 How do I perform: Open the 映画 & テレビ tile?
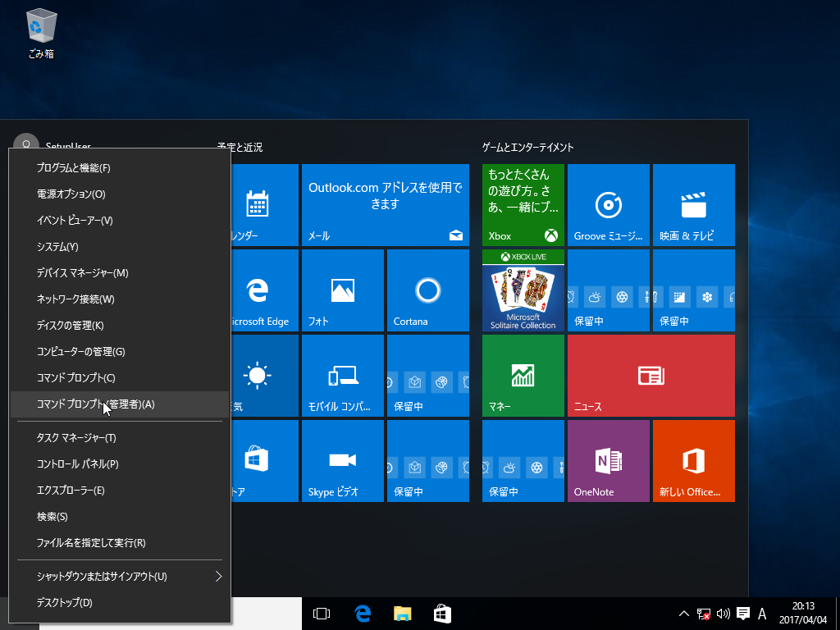[x=694, y=204]
